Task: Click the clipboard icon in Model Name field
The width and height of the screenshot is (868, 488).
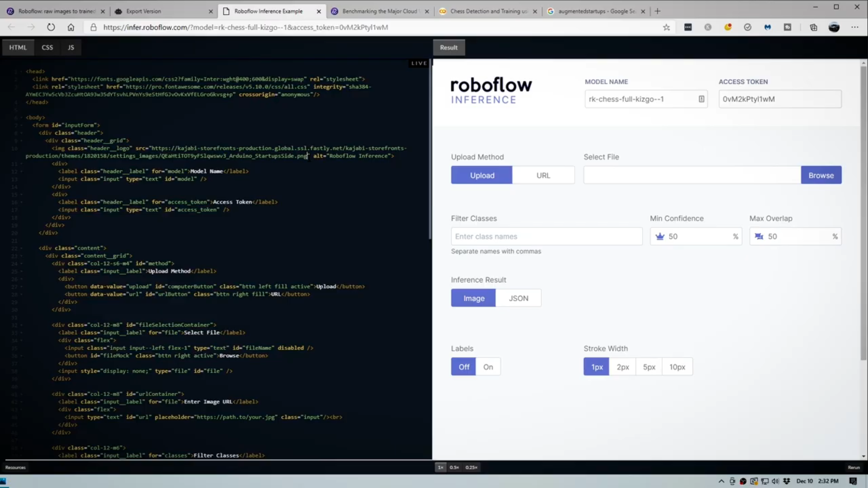Action: [701, 99]
